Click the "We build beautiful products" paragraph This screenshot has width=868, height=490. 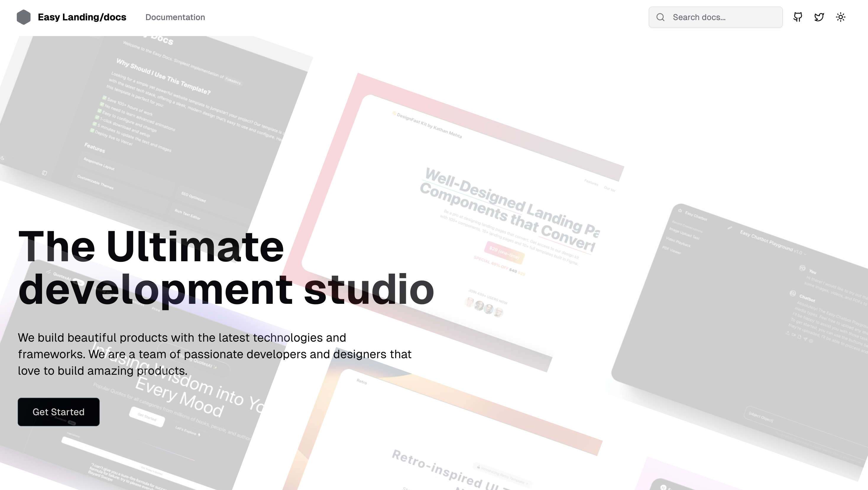tap(215, 354)
